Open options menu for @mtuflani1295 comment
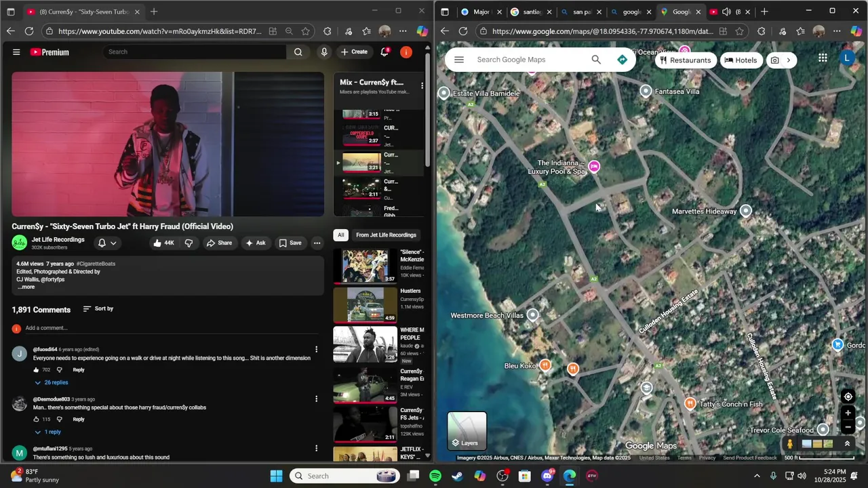The height and width of the screenshot is (488, 868). (x=316, y=449)
